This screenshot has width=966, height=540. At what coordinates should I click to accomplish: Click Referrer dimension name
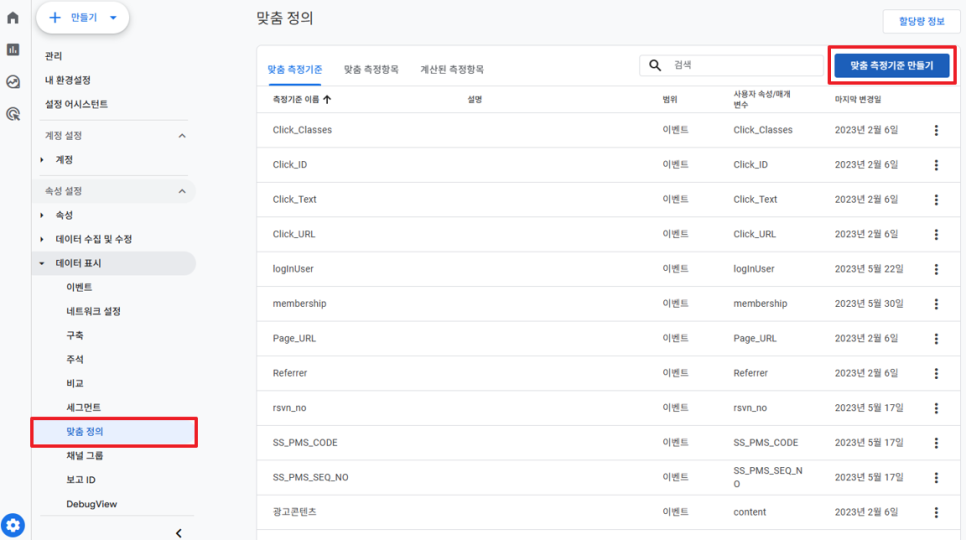coord(290,373)
